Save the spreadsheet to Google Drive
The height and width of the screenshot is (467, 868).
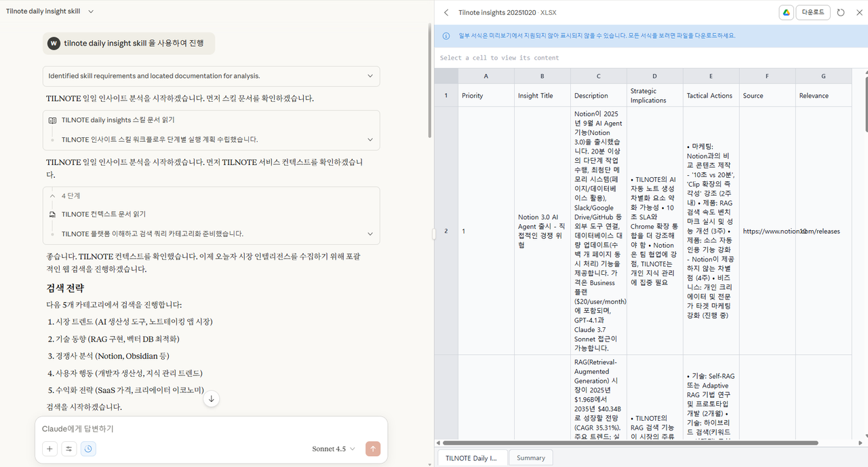coord(786,12)
